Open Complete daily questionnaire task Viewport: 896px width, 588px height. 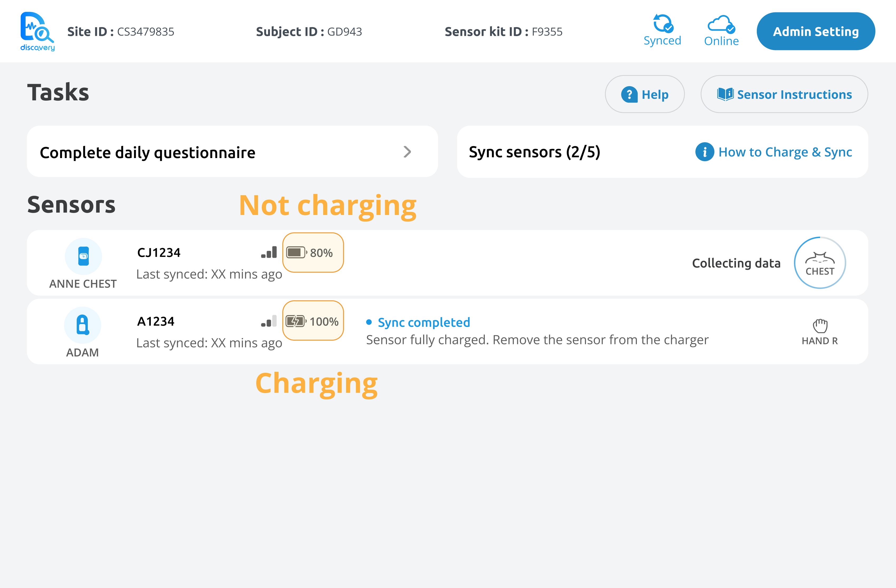pyautogui.click(x=232, y=151)
